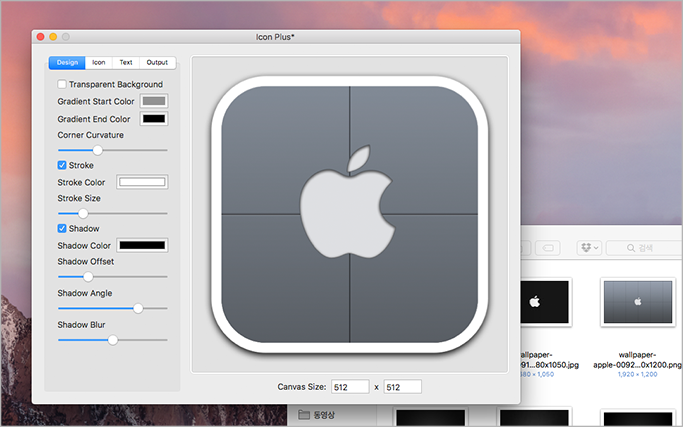This screenshot has width=683, height=427.
Task: Click the wallpaper-apple-0092 png file name
Action: 637,360
